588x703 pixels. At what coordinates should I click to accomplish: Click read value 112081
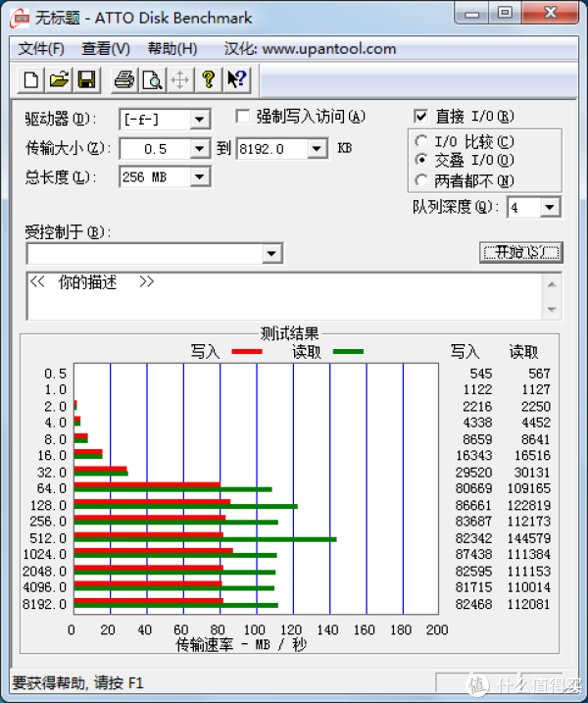pyautogui.click(x=529, y=604)
